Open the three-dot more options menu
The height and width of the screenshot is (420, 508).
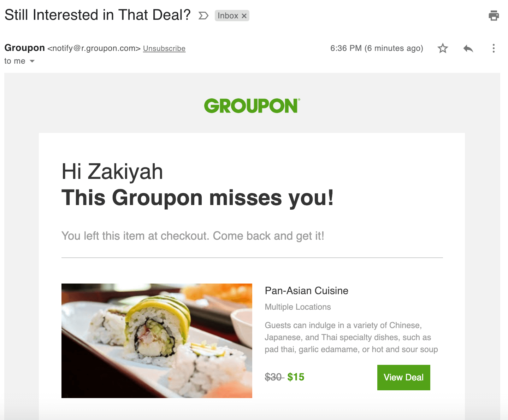point(494,48)
